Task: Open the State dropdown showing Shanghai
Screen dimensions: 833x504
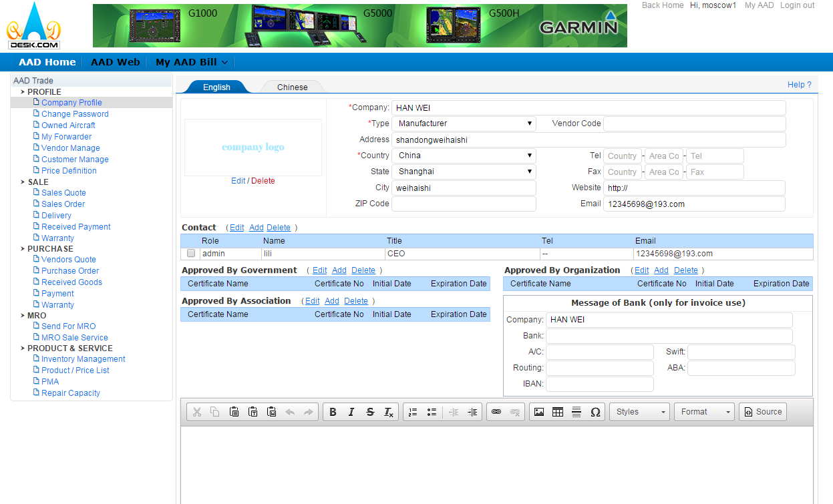Action: click(464, 172)
